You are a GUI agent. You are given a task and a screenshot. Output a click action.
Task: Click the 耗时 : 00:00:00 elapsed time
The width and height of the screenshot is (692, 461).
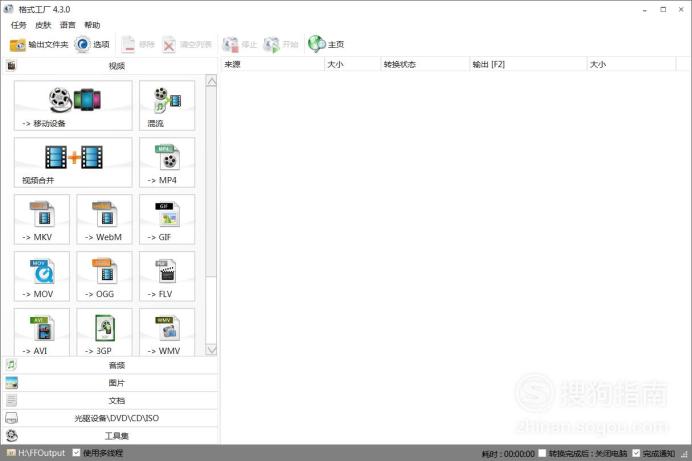(x=508, y=454)
